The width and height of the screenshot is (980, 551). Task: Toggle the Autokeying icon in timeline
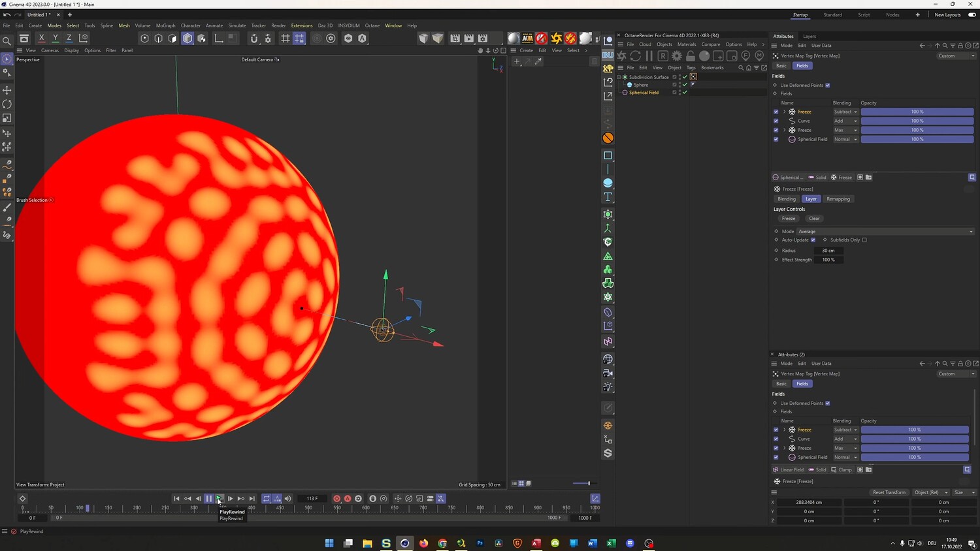pos(348,499)
